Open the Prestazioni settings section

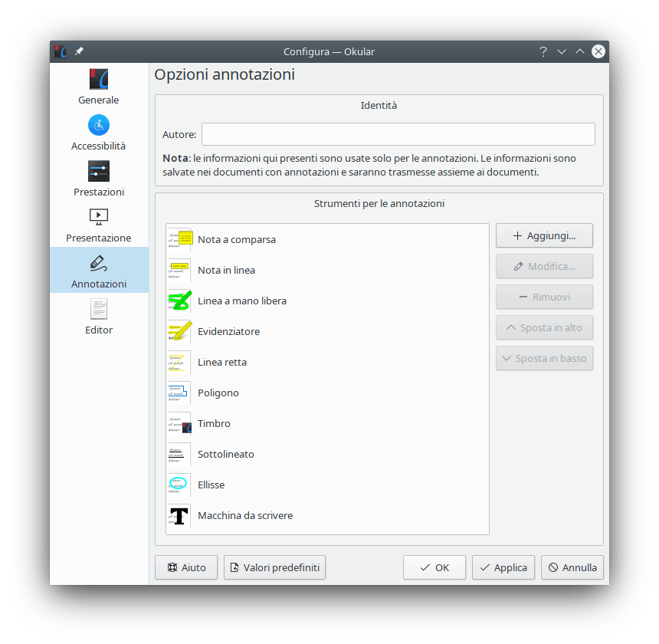point(99,178)
